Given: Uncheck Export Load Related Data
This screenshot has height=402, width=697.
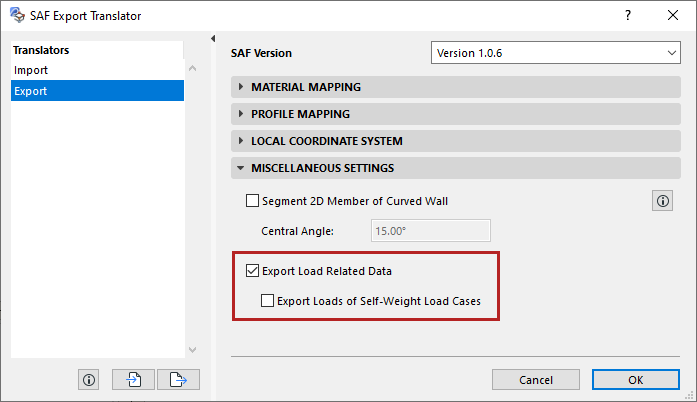Looking at the screenshot, I should [252, 270].
